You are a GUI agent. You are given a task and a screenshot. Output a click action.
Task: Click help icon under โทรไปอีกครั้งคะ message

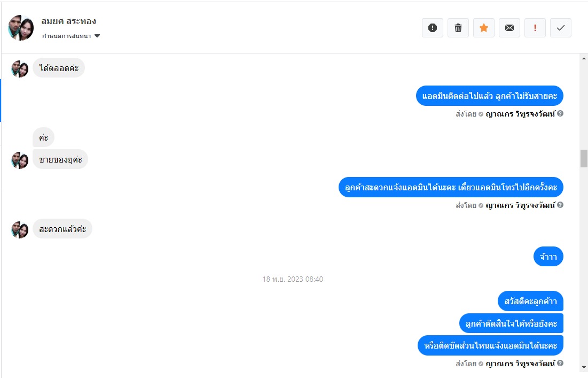click(560, 205)
